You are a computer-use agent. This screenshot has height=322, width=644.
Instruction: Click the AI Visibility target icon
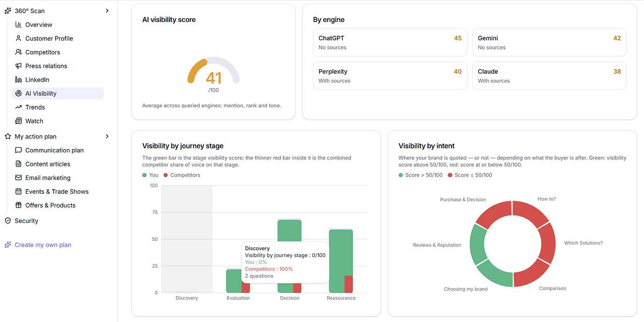click(x=18, y=93)
